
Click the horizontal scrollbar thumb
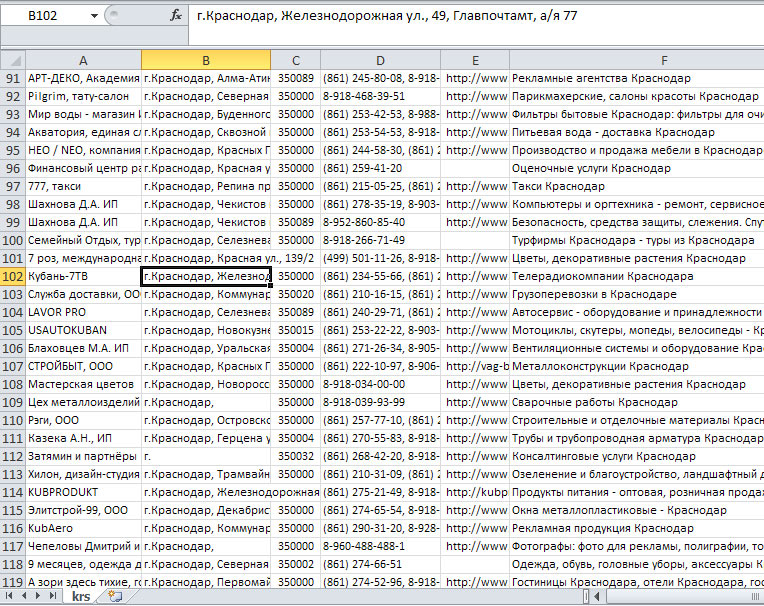(684, 596)
